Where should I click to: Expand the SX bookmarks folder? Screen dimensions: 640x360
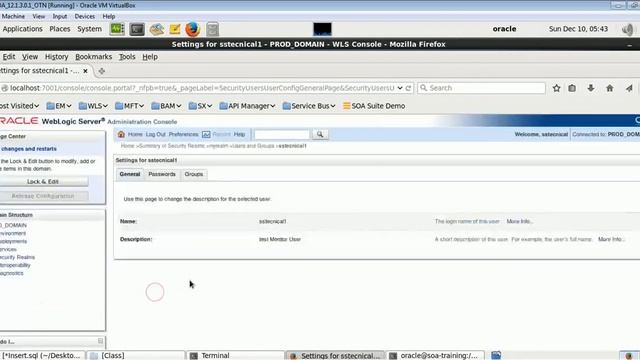[200, 106]
